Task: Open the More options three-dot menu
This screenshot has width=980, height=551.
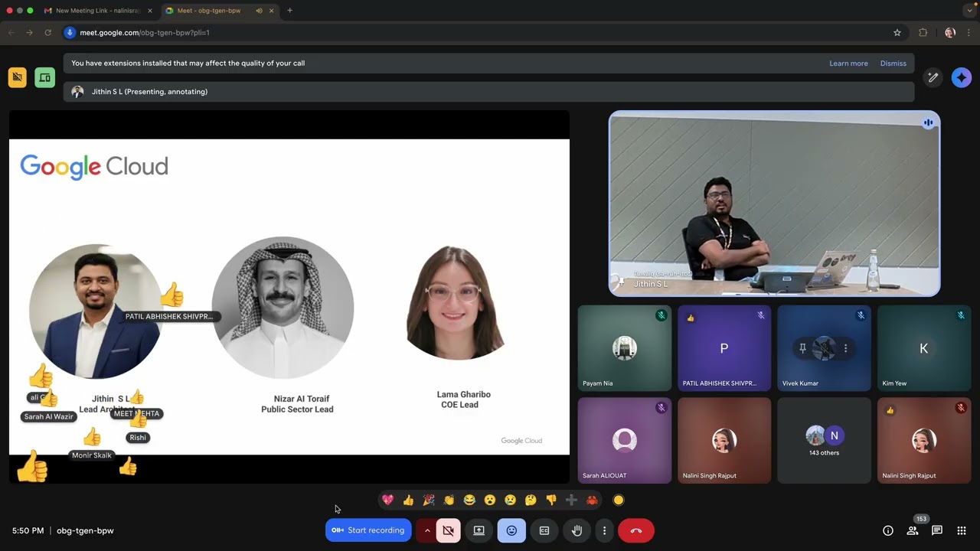Action: pos(604,530)
